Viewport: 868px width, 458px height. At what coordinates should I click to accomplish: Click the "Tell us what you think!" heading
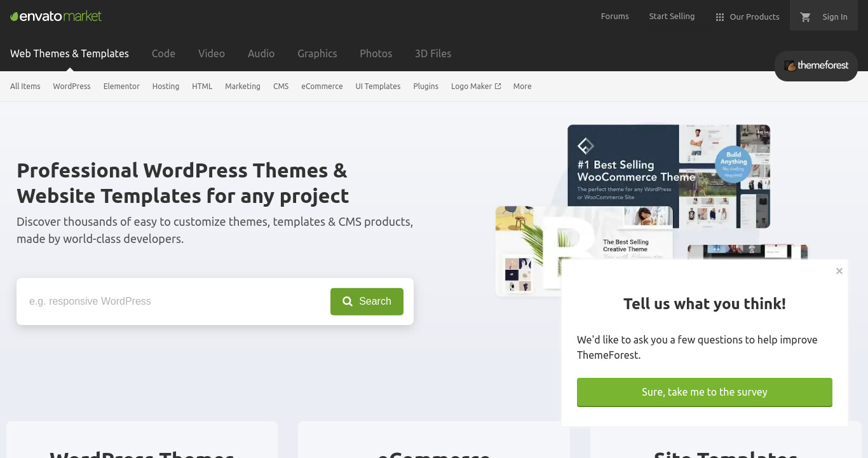point(705,304)
